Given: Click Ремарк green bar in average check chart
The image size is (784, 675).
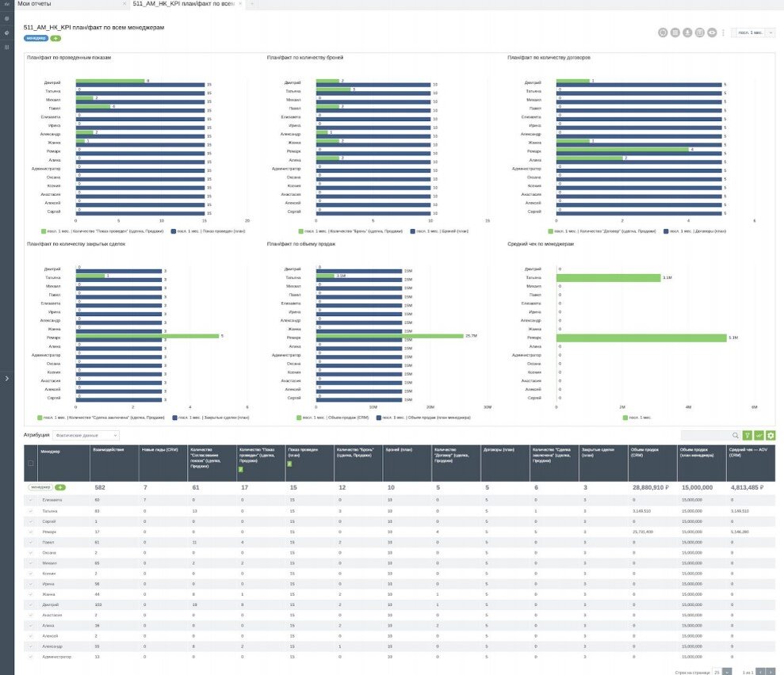Looking at the screenshot, I should point(641,338).
